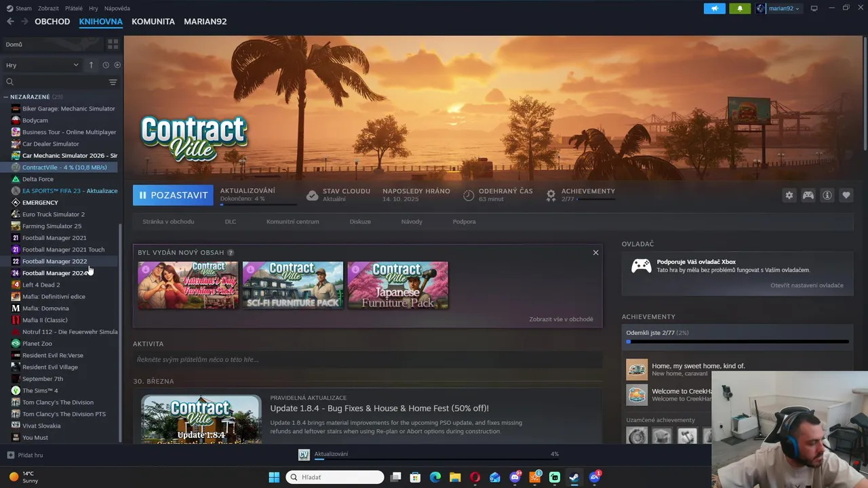
Task: Click Otevřít nastavení ovladače link
Action: [x=807, y=285]
